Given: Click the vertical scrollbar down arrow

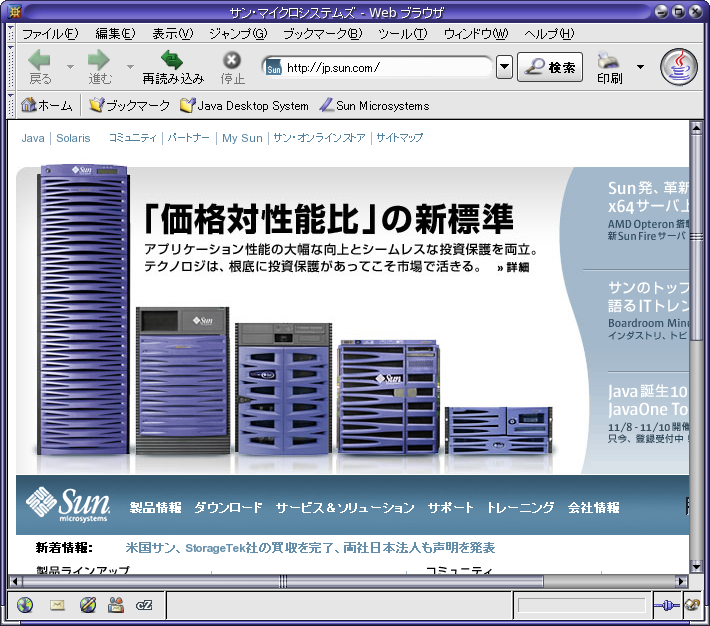Looking at the screenshot, I should tap(696, 566).
